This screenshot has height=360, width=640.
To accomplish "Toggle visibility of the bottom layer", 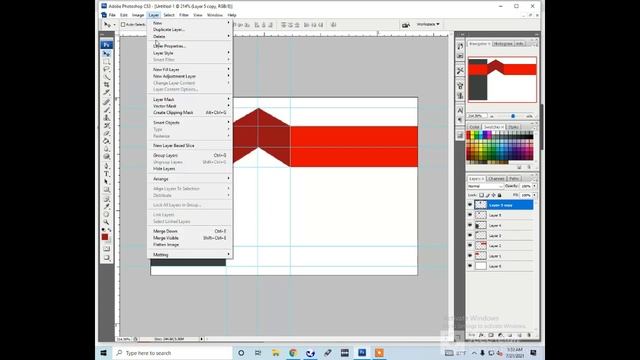I will coord(470,266).
